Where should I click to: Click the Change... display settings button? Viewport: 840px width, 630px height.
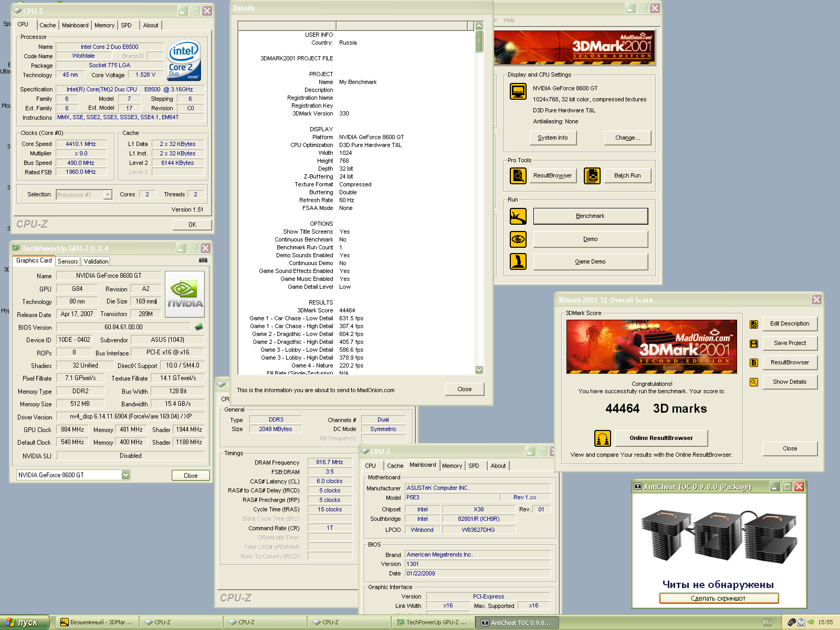pyautogui.click(x=627, y=138)
